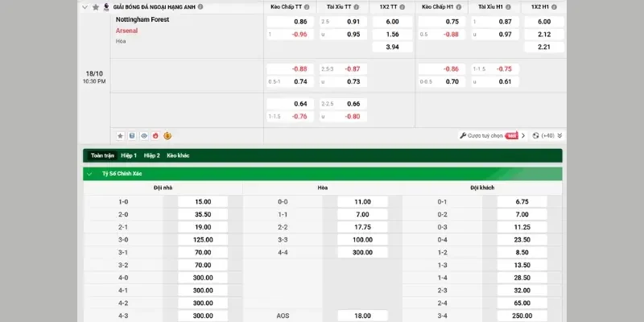This screenshot has width=644, height=322.
Task: Switch to the Hiệp 1 tab
Action: 129,155
